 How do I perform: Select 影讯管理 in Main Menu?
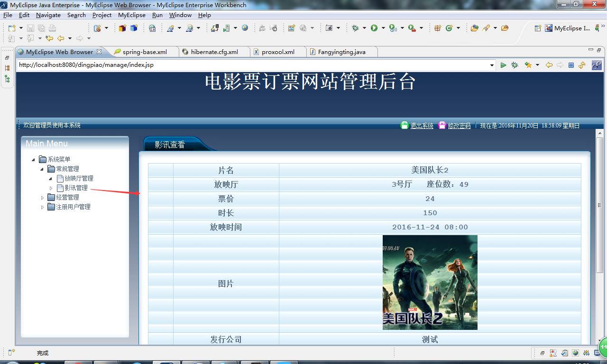[x=76, y=188]
